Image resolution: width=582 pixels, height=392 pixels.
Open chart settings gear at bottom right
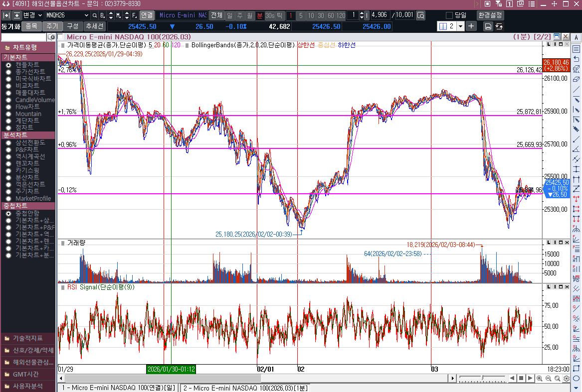click(566, 379)
